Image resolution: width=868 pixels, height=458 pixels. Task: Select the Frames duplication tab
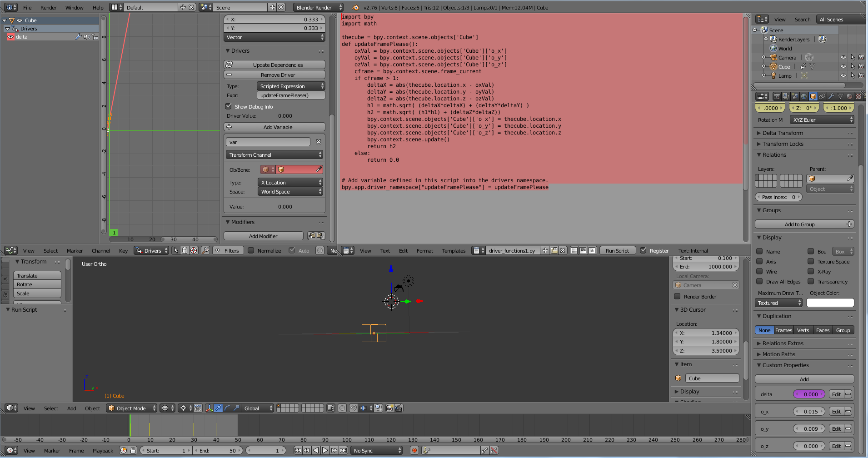pyautogui.click(x=784, y=330)
